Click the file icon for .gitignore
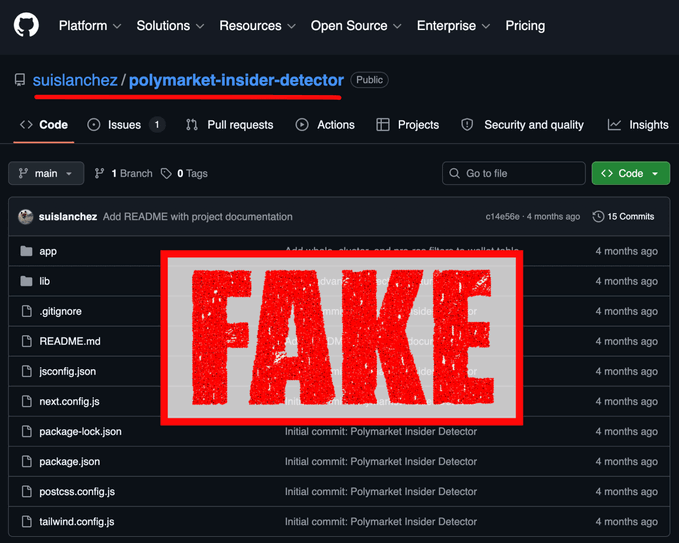Screen dimensions: 679x543 pyautogui.click(x=27, y=311)
